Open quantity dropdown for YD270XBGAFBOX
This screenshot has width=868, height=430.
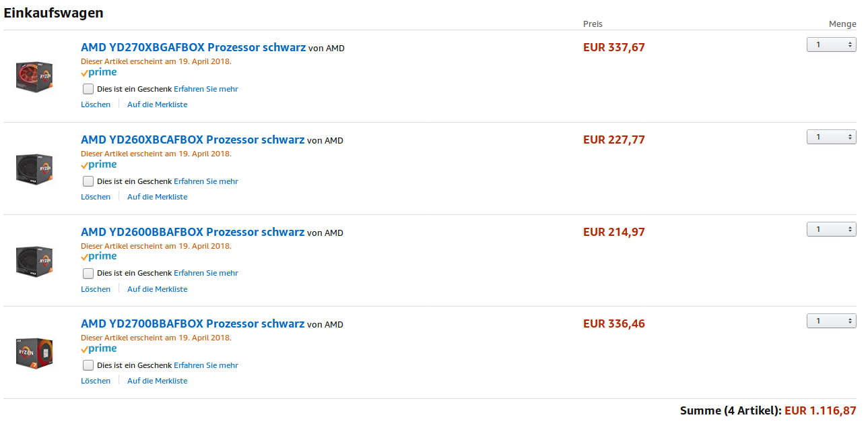pyautogui.click(x=831, y=44)
